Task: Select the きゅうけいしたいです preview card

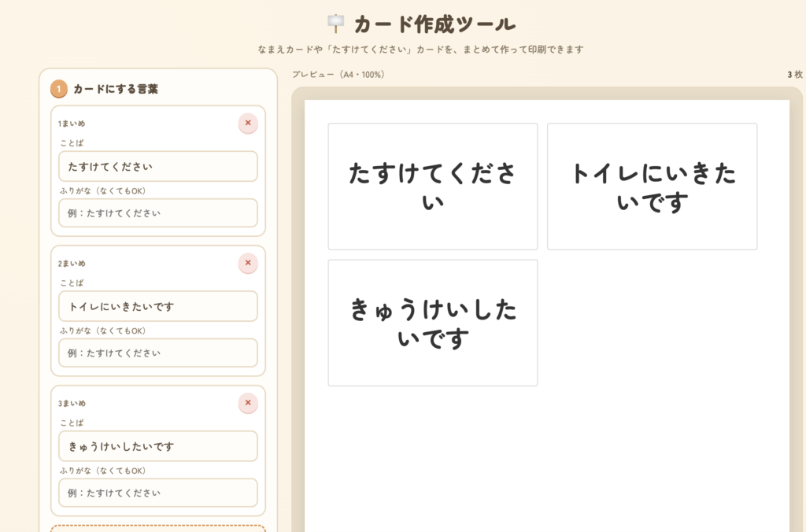Action: click(433, 323)
